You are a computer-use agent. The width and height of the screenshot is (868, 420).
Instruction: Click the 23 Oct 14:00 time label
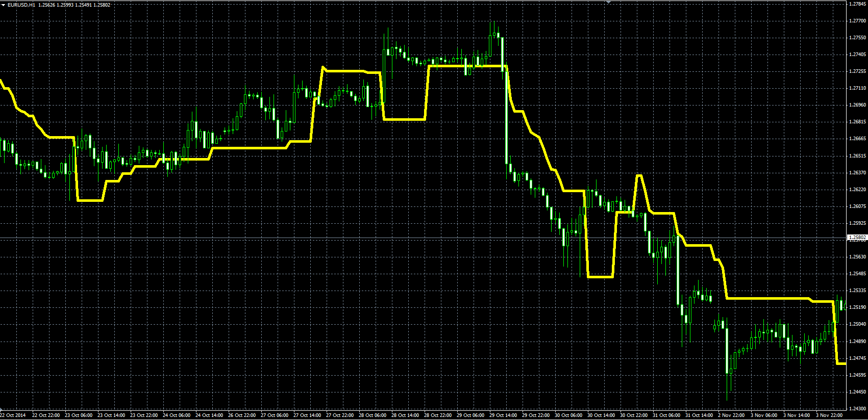tap(111, 415)
